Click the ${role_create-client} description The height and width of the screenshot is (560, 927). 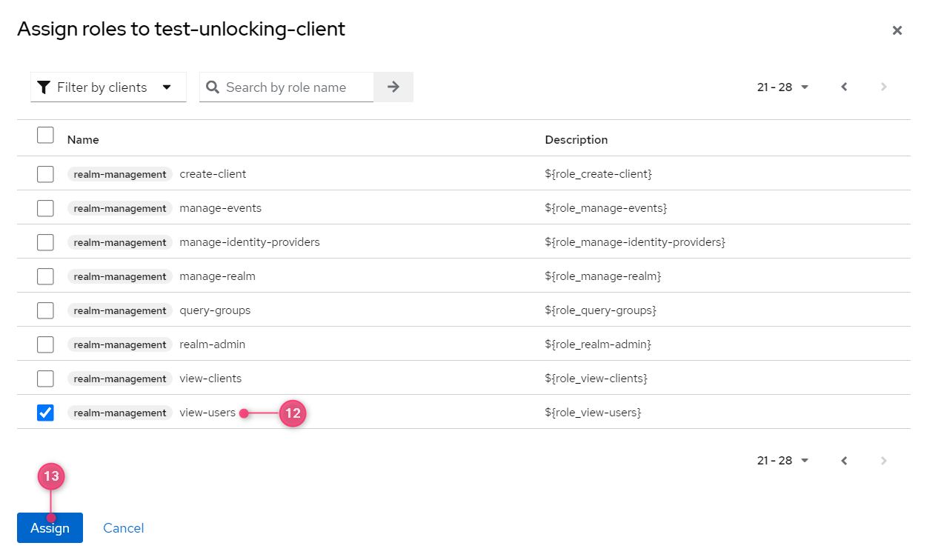tap(599, 174)
